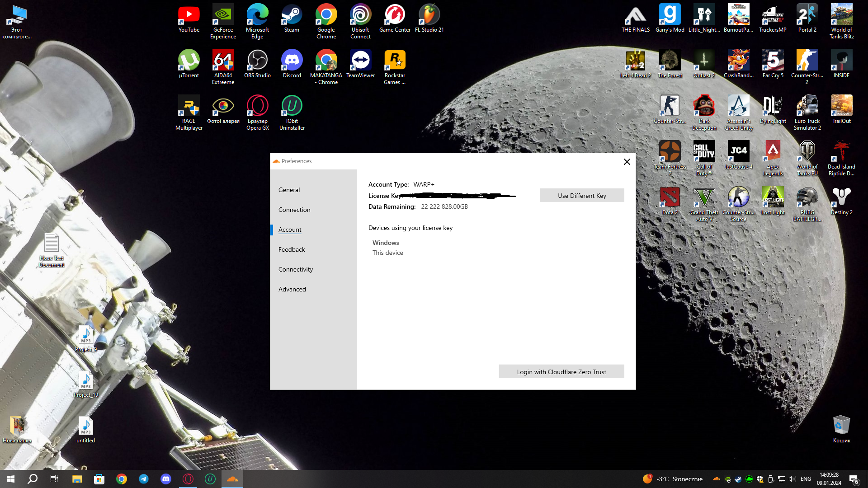Open OBS Studio desktop shortcut
Screen dimensions: 868x488
click(x=257, y=61)
